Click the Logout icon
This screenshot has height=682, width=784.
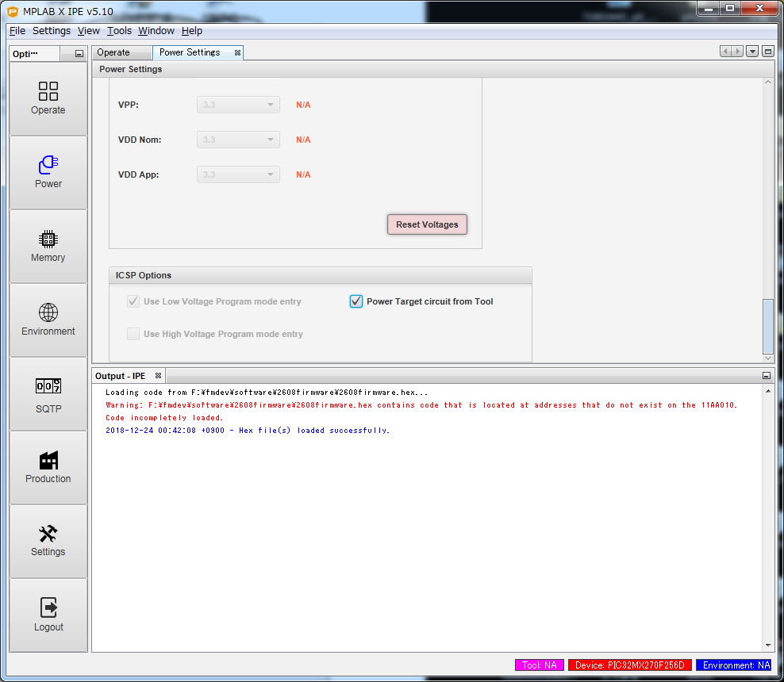tap(48, 615)
